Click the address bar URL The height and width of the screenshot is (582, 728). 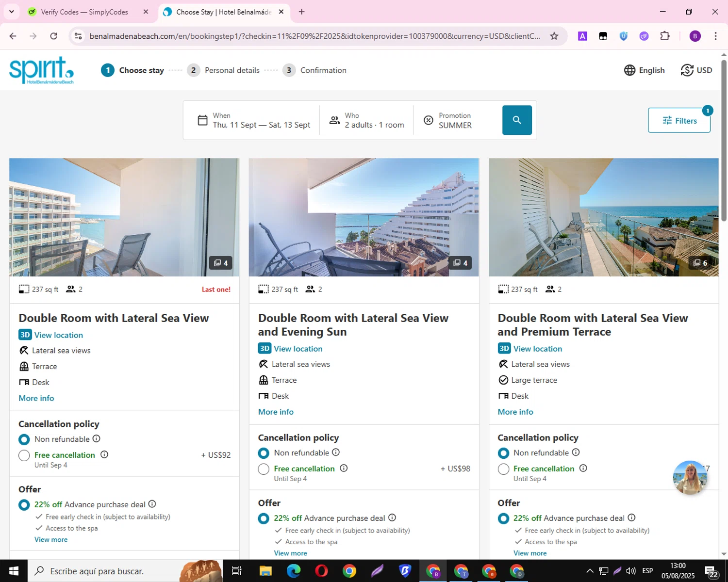[314, 36]
